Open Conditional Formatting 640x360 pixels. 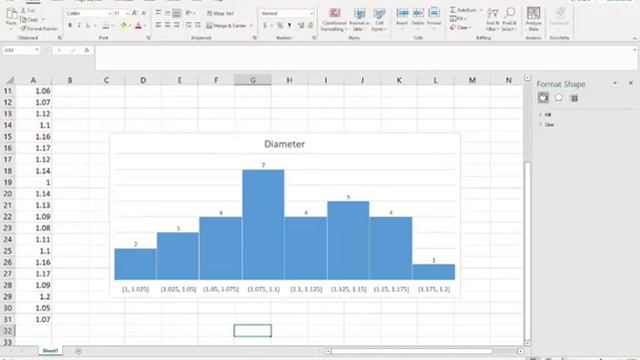[334, 19]
